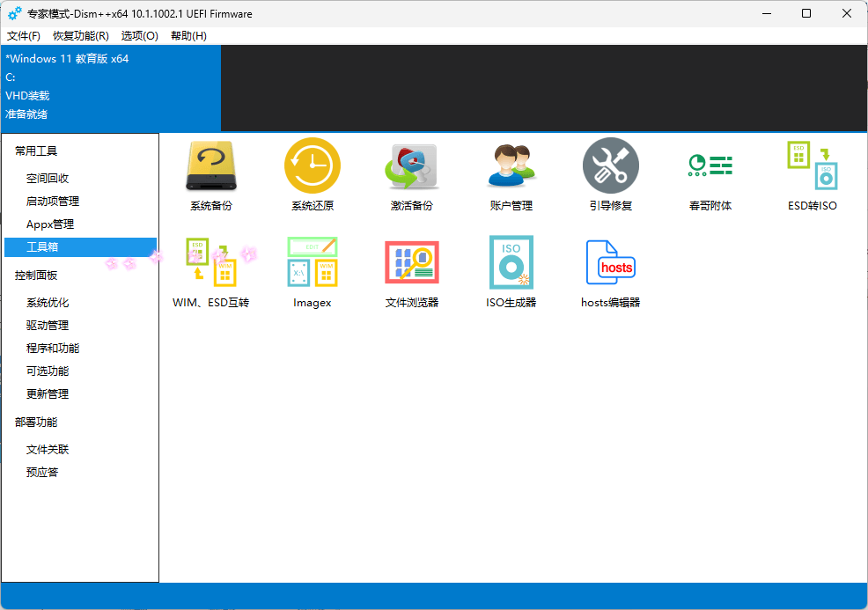
Task: Open the 账户管理 account management tool
Action: 511,174
